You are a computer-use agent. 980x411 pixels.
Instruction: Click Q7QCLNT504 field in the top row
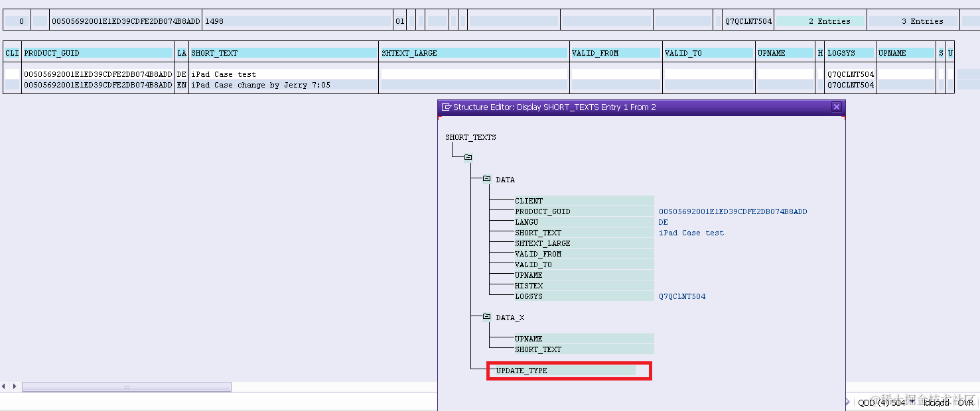click(748, 21)
